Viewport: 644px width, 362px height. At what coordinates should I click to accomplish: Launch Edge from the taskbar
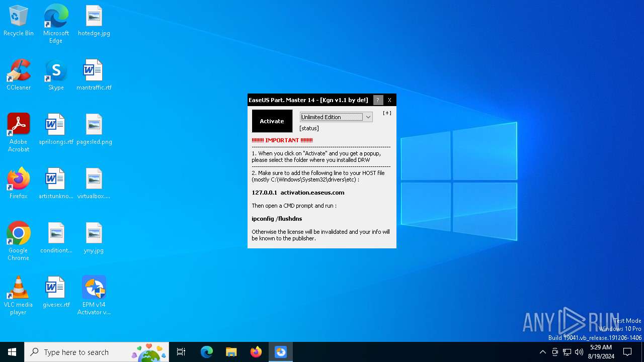coord(207,352)
